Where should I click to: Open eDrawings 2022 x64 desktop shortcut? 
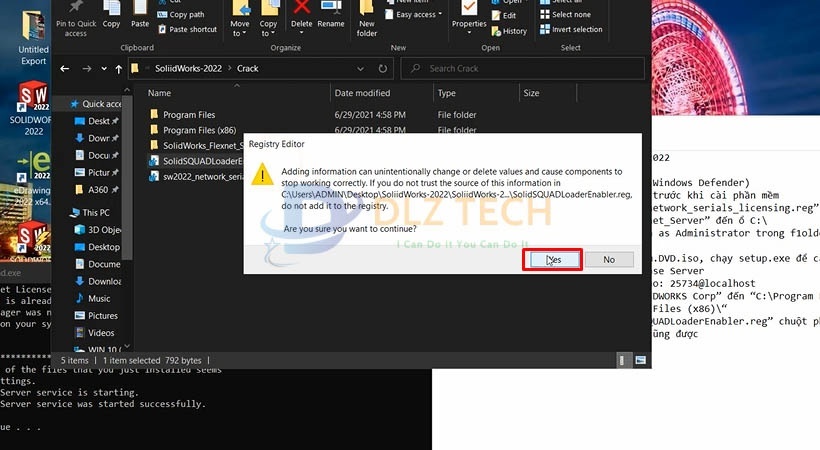pyautogui.click(x=32, y=178)
